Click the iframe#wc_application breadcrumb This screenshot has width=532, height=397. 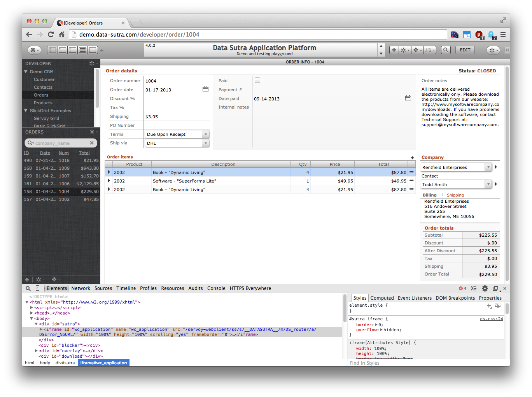pos(103,363)
